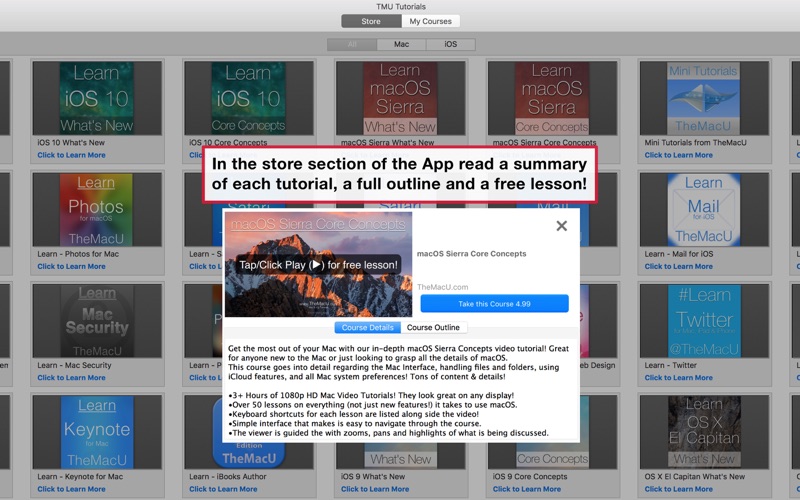This screenshot has height=500, width=800.
Task: Click Learn More under iOS 9 What's New
Action: tap(375, 489)
